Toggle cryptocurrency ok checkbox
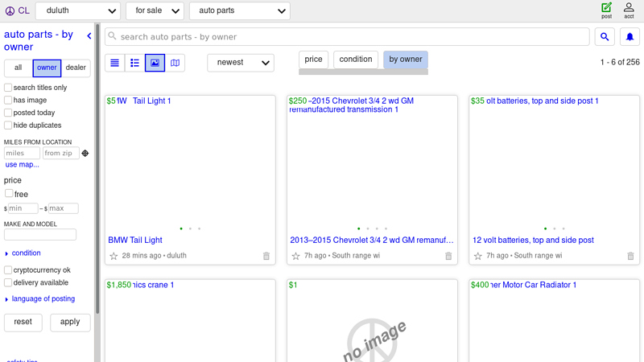This screenshot has height=362, width=644. click(x=8, y=269)
